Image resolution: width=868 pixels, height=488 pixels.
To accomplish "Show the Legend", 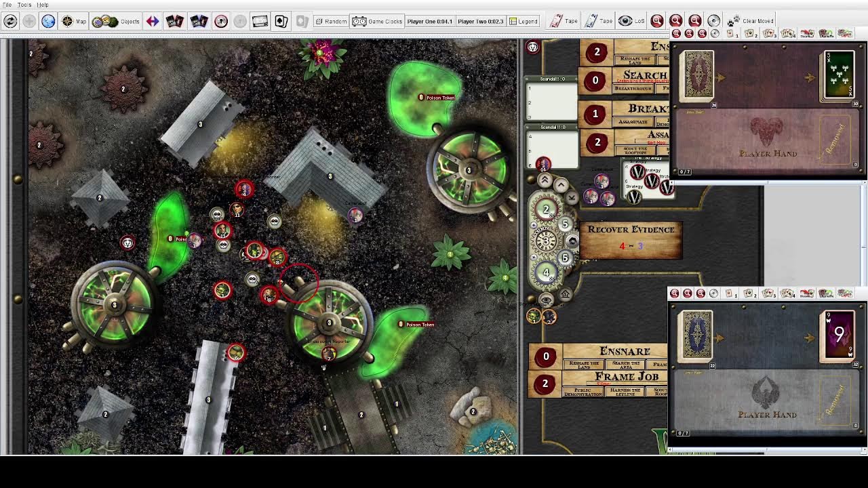I will 523,21.
